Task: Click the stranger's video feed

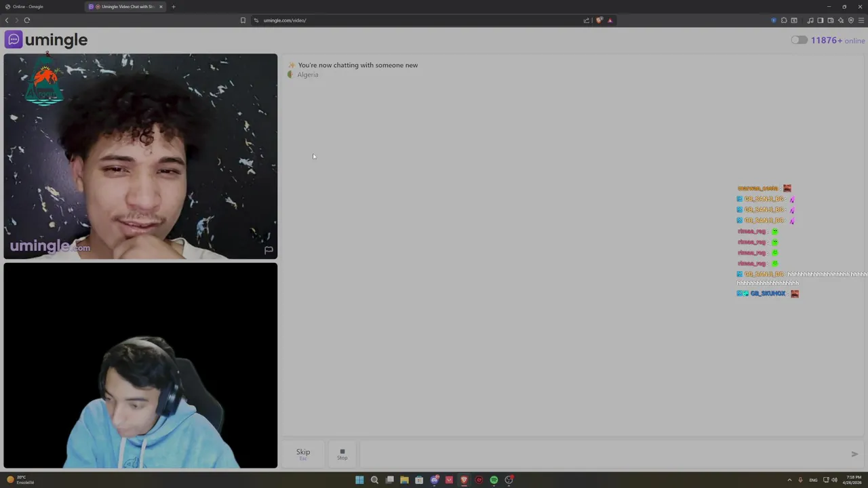Action: pyautogui.click(x=140, y=157)
